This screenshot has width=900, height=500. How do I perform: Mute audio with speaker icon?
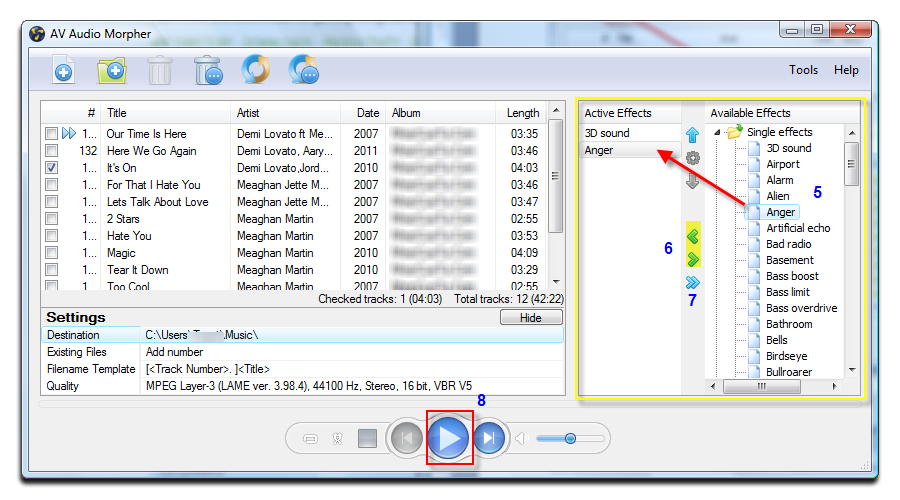(x=521, y=439)
